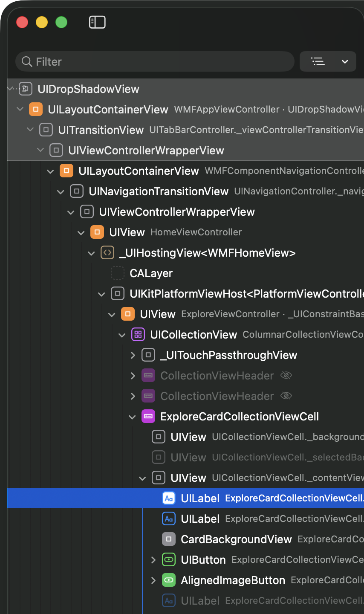This screenshot has height=614, width=364.
Task: Click the green AlignedImageButton icon
Action: (169, 580)
